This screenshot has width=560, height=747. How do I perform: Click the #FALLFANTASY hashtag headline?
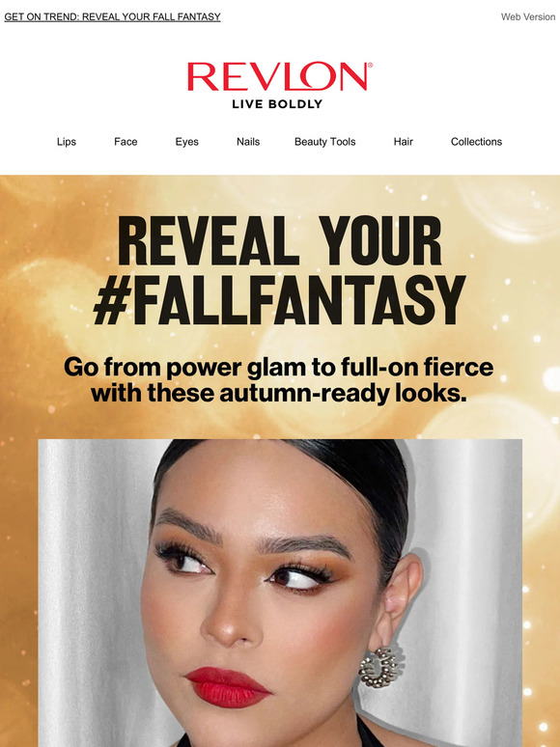(279, 299)
